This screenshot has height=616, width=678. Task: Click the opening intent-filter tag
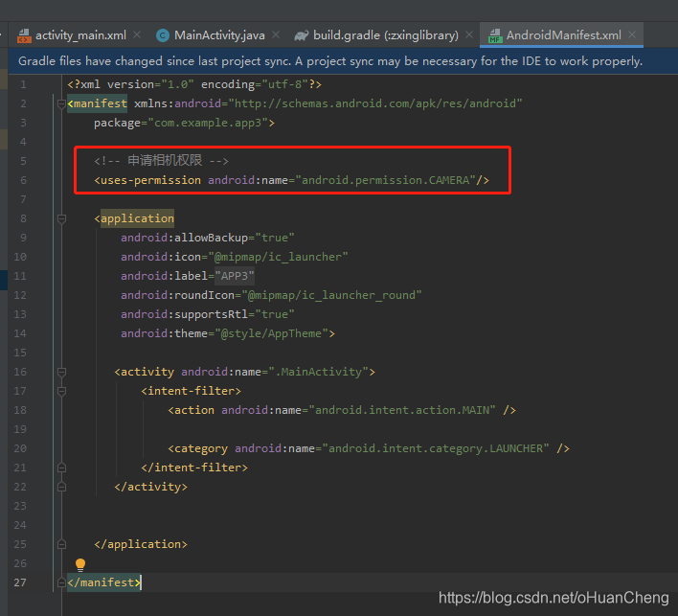(x=192, y=391)
